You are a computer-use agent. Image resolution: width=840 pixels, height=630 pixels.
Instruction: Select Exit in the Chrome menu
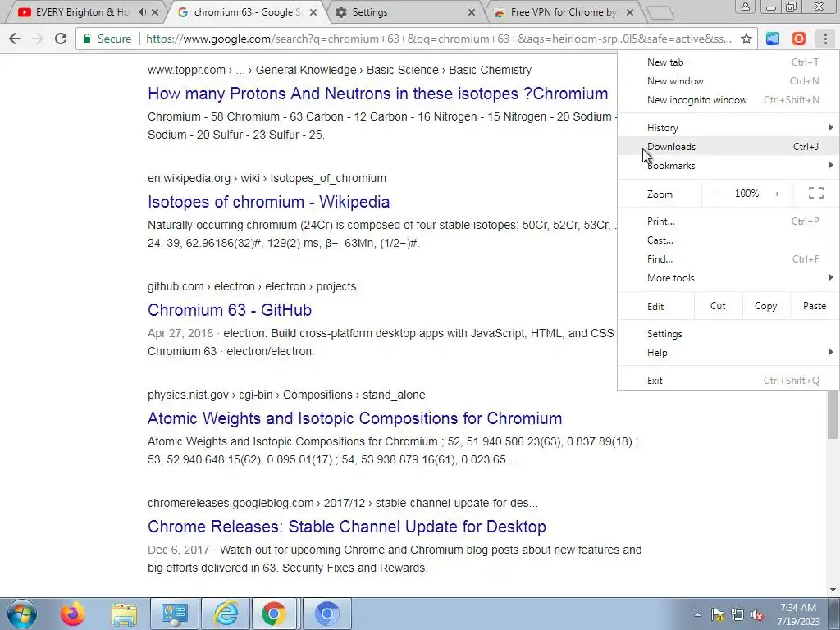coord(728,381)
